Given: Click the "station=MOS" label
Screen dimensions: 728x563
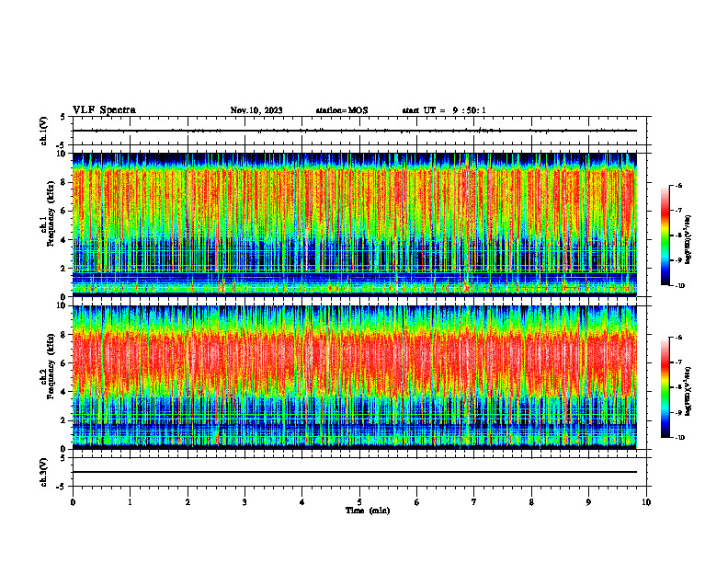Looking at the screenshot, I should coord(342,110).
